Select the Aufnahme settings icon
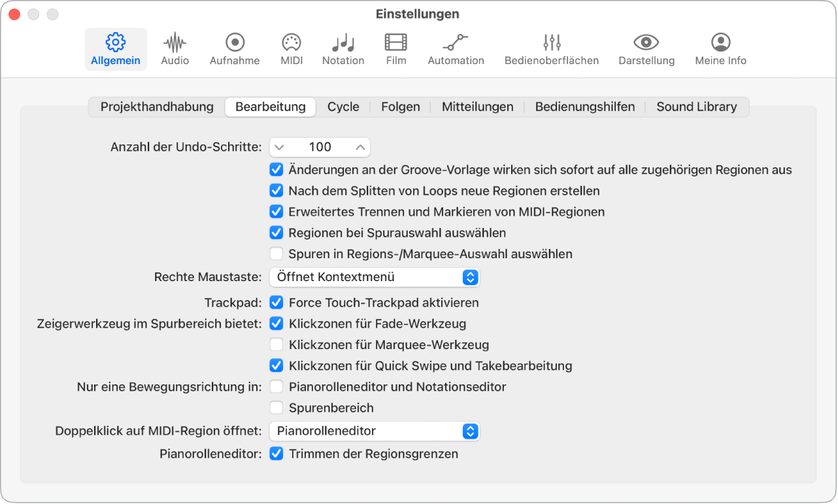 (x=234, y=49)
